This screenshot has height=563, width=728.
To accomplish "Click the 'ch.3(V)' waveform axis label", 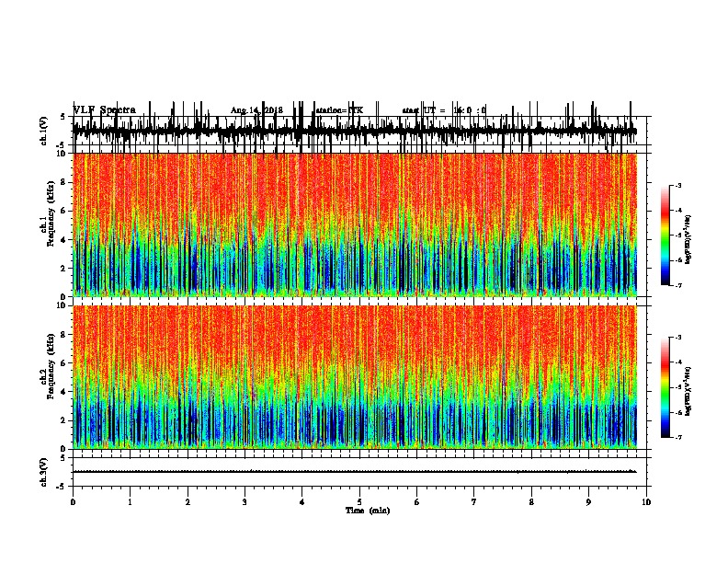I will pyautogui.click(x=43, y=472).
